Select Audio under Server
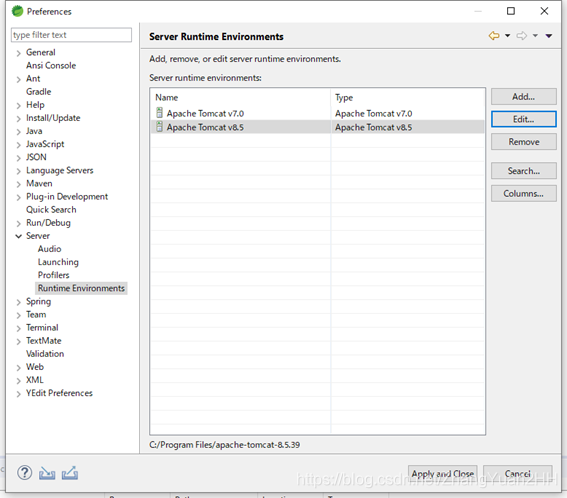Viewport: 567px width, 498px height. [50, 249]
